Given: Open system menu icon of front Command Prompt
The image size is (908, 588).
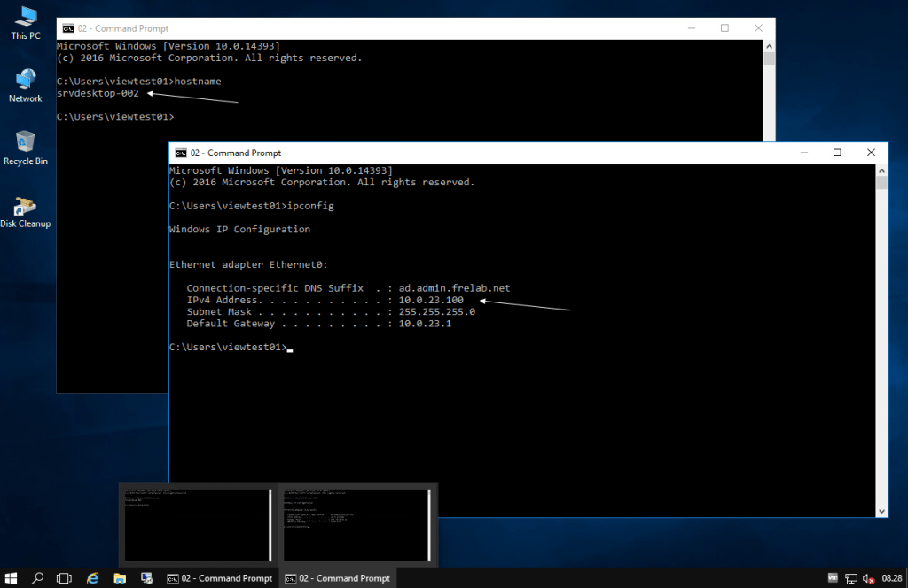Looking at the screenshot, I should (x=181, y=153).
